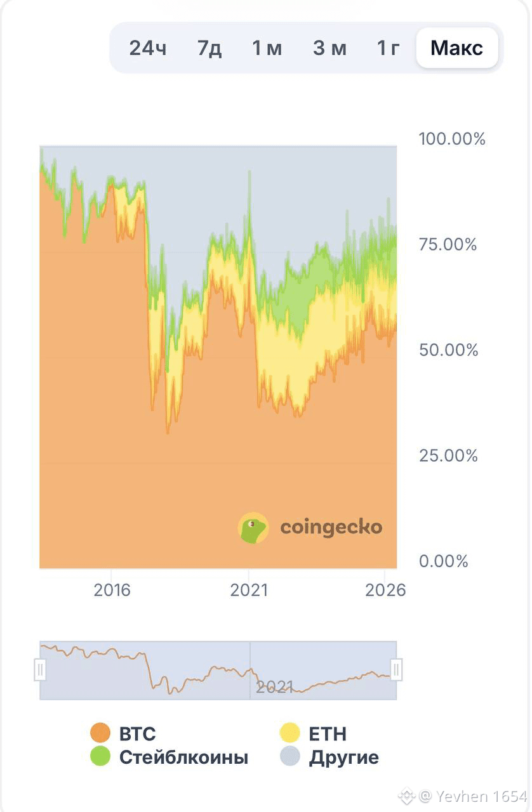Click the Стейблкоины legend label
532x812 pixels.
183,757
